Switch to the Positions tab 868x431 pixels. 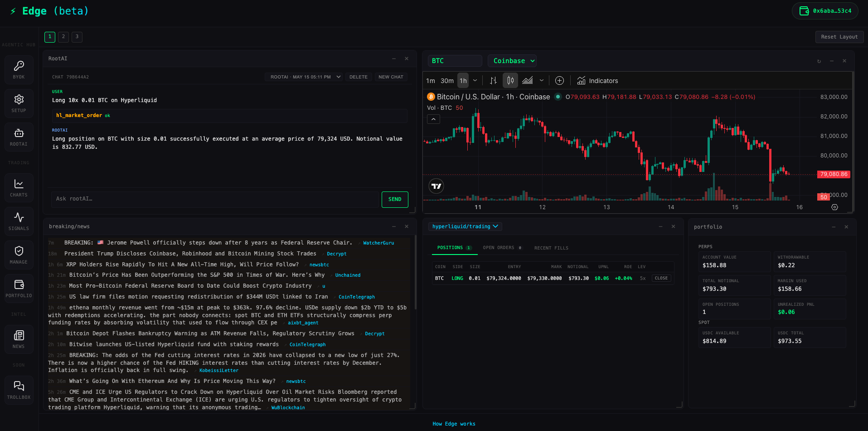click(454, 248)
